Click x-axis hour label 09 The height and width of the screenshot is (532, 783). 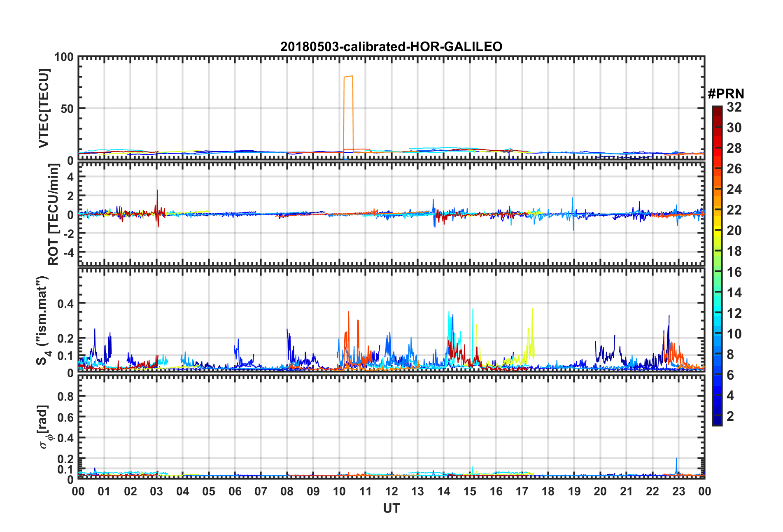tap(313, 491)
